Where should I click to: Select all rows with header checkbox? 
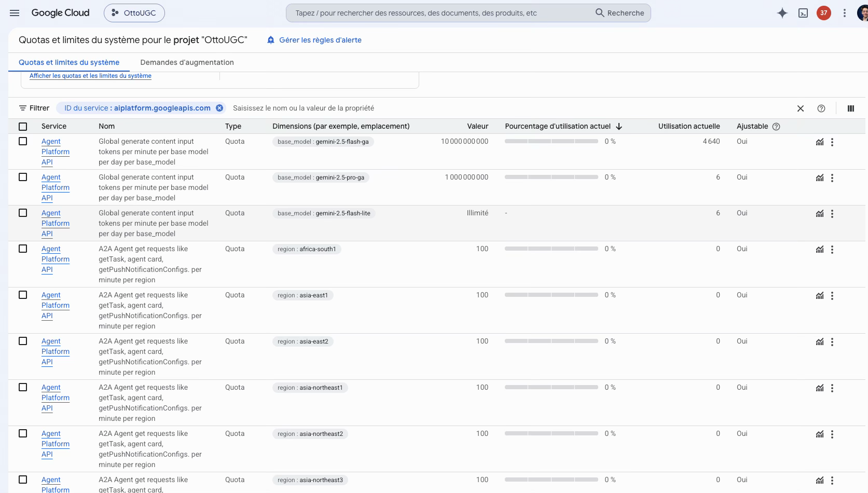(23, 126)
